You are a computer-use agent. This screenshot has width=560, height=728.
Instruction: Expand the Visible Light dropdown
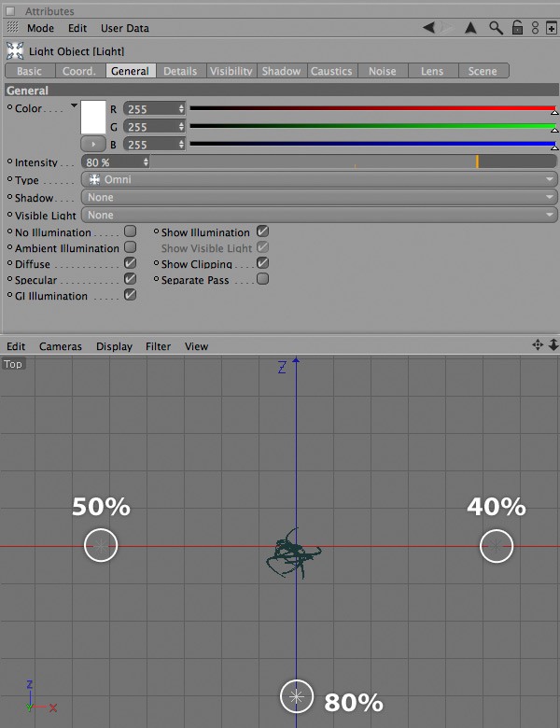pyautogui.click(x=319, y=215)
